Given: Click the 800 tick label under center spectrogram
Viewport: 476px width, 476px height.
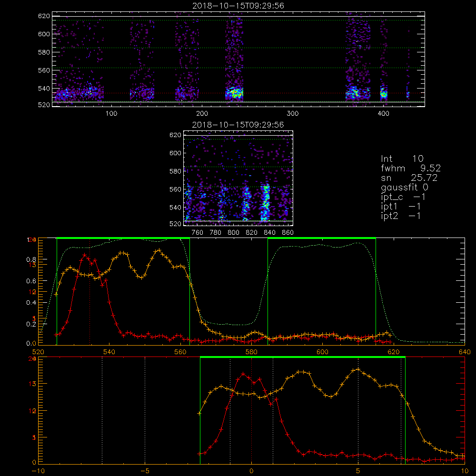Looking at the screenshot, I should 233,233.
